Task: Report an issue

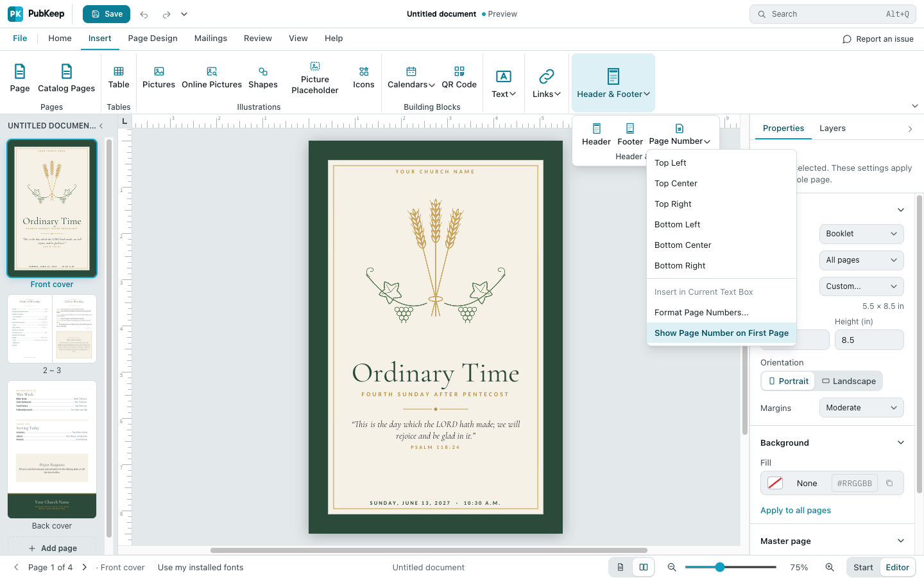Action: pos(878,39)
